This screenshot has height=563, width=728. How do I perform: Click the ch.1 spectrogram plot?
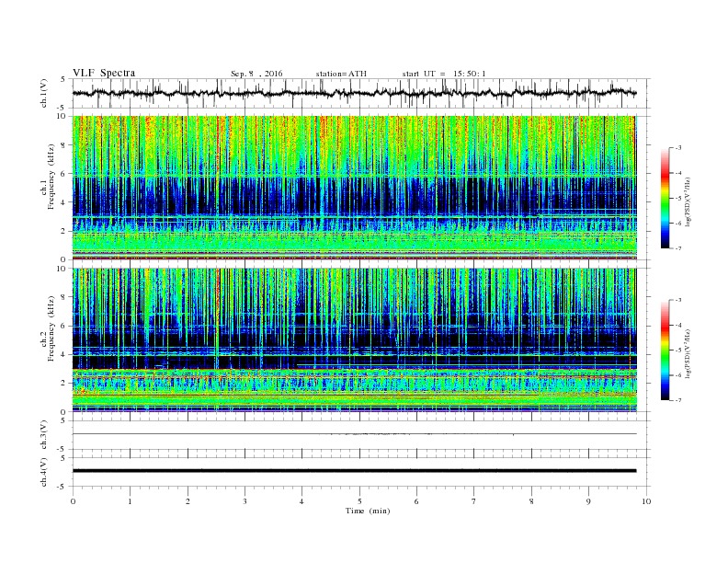pyautogui.click(x=355, y=188)
